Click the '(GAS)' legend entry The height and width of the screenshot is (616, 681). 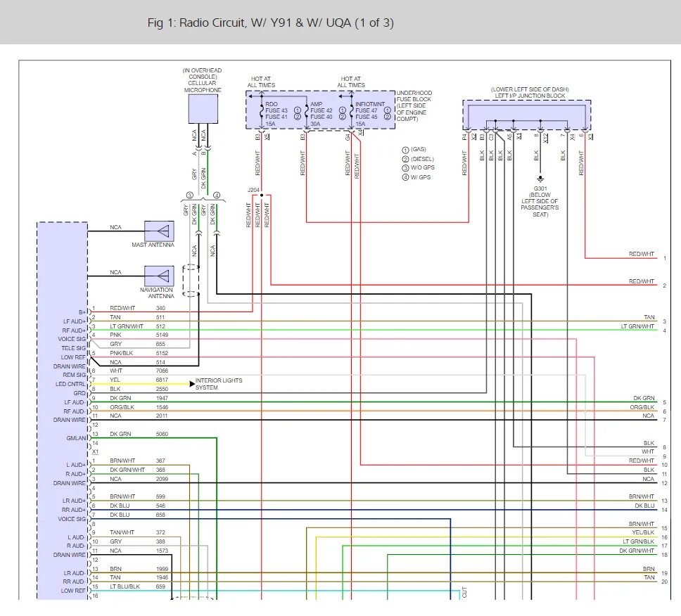click(419, 149)
